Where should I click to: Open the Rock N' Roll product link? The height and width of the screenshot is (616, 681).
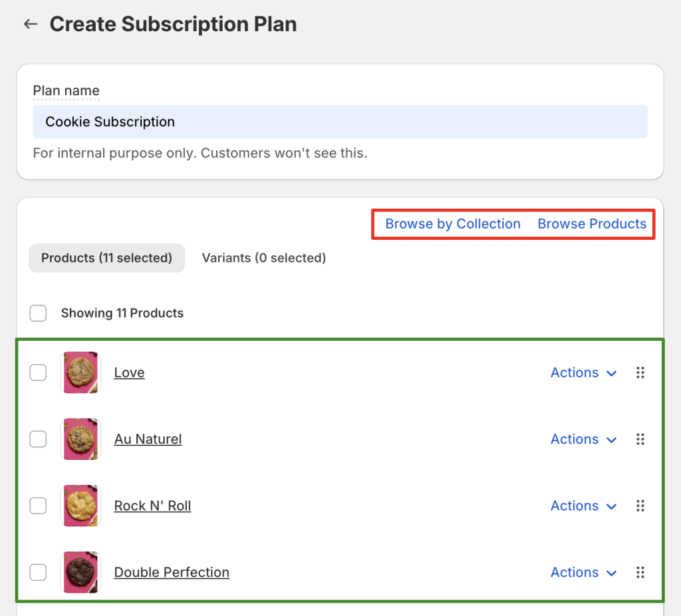tap(152, 506)
